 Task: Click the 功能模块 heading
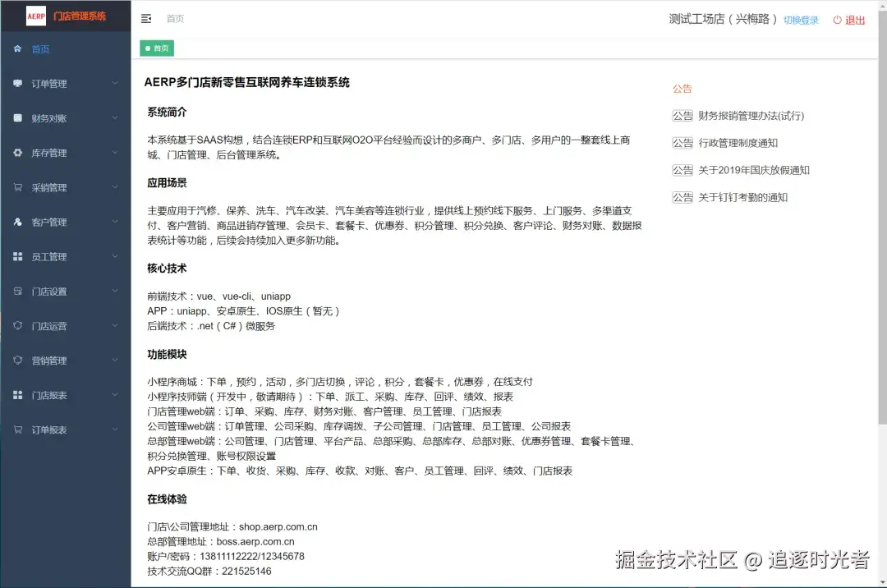point(167,354)
